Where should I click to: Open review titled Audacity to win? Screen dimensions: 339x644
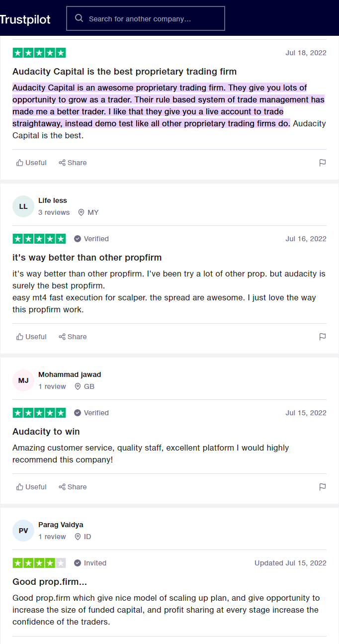(x=46, y=432)
